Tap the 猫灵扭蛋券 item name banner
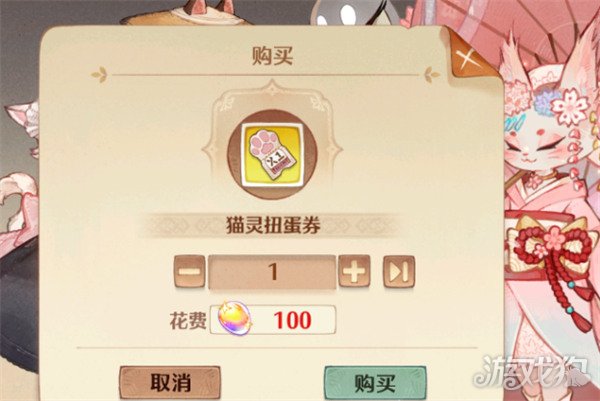This screenshot has height=401, width=600. [273, 226]
